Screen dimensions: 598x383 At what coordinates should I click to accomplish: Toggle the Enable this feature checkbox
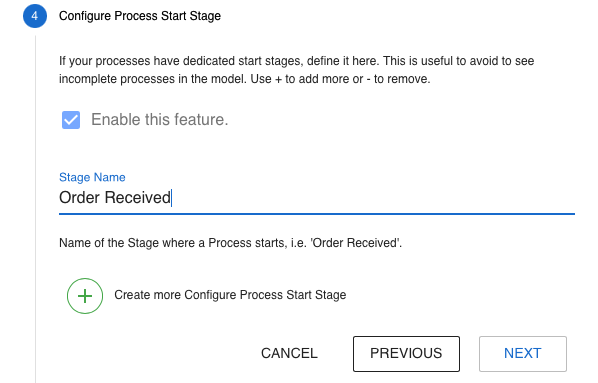(x=71, y=120)
